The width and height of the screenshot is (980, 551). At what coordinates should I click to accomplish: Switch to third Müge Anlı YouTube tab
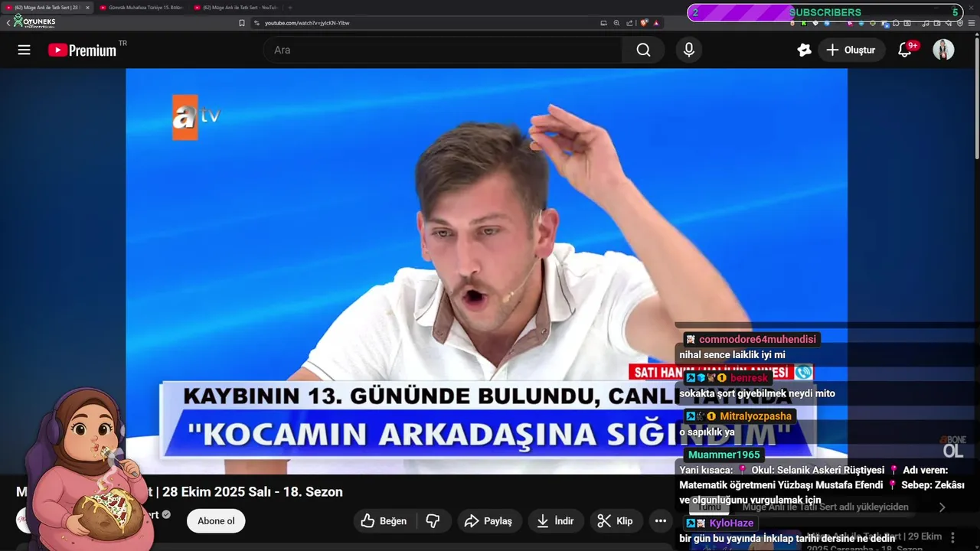(236, 8)
